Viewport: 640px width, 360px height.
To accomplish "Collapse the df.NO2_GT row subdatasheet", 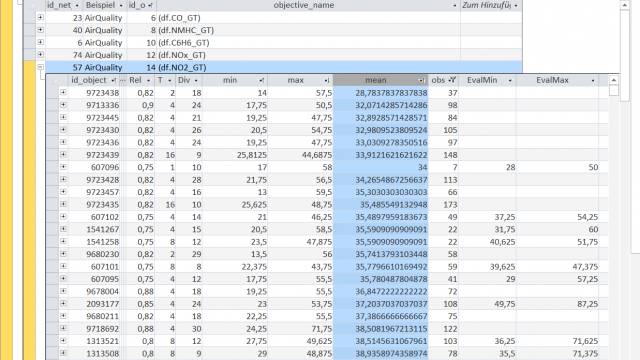I will 40,67.
